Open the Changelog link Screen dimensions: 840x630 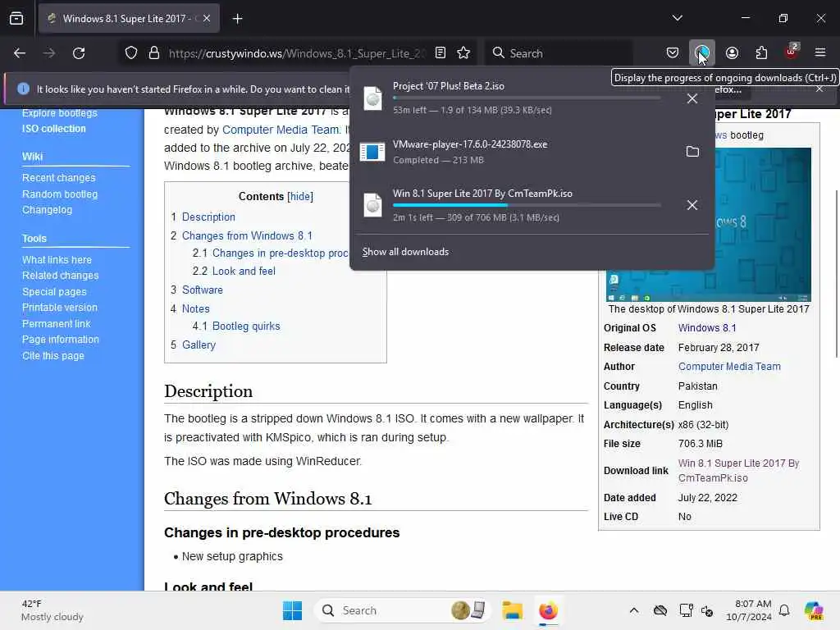click(47, 209)
